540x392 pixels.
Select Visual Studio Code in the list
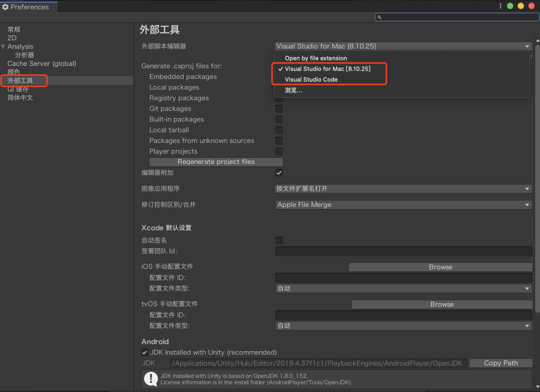(x=402, y=79)
